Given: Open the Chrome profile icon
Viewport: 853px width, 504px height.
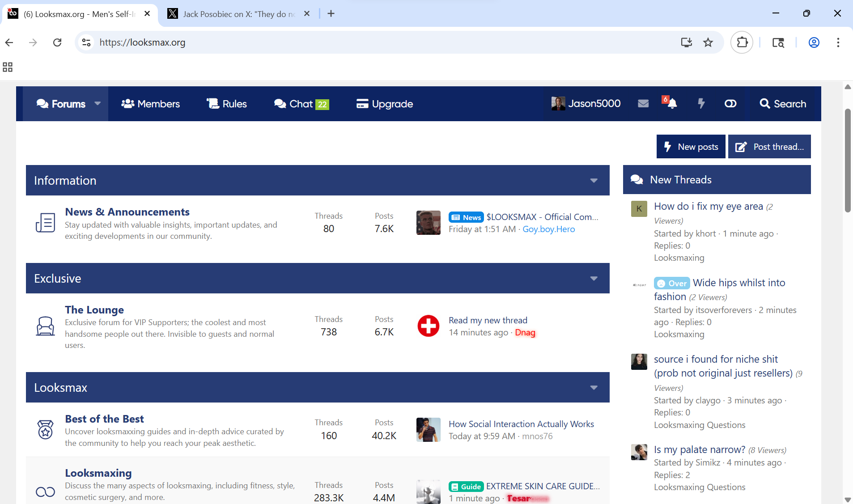Looking at the screenshot, I should pyautogui.click(x=814, y=42).
